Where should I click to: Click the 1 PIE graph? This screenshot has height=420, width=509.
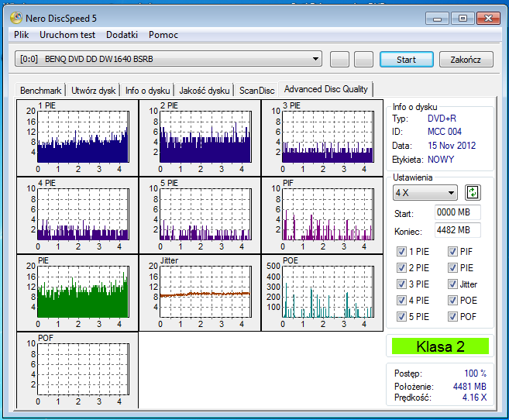(77, 138)
